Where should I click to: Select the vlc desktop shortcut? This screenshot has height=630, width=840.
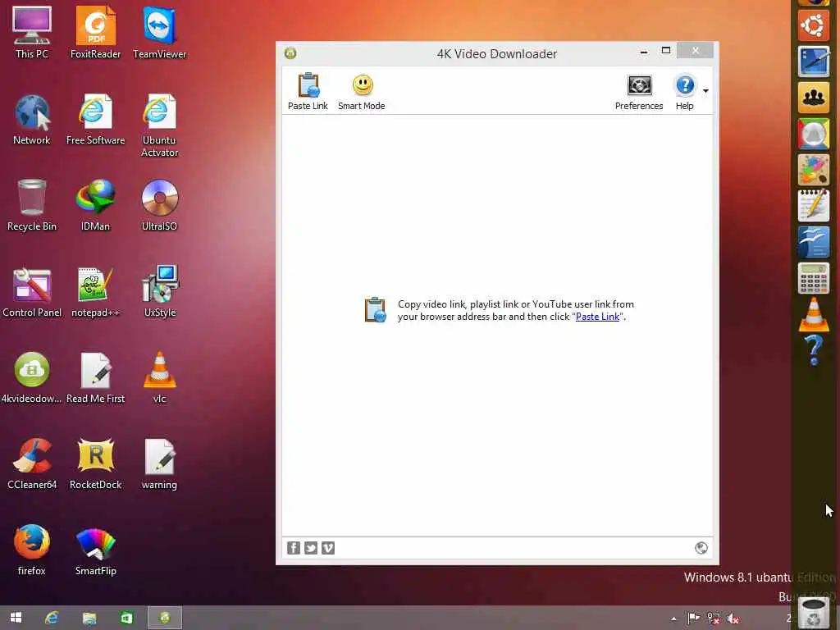[x=160, y=377]
